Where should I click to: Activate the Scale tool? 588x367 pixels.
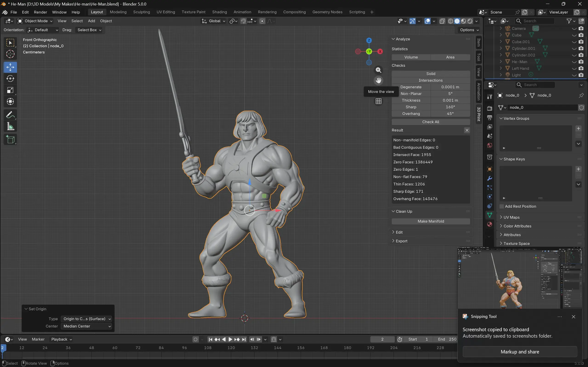pyautogui.click(x=10, y=90)
